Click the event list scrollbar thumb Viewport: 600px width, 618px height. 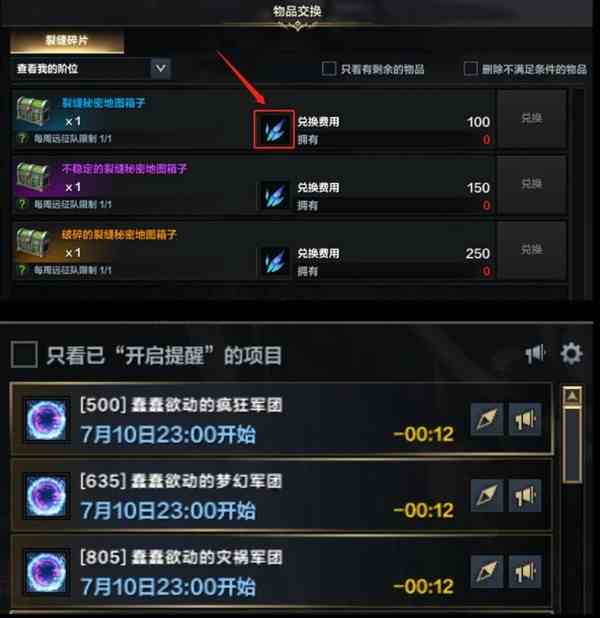[572, 445]
